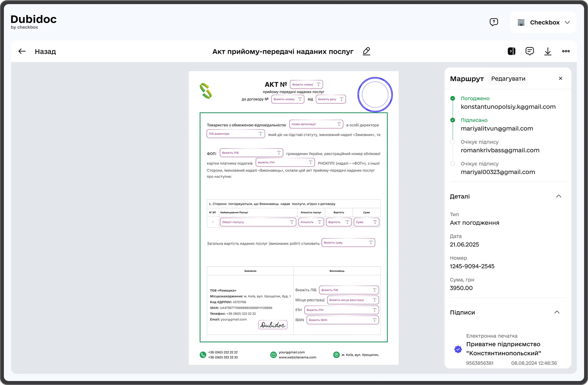Open the three-dots more options menu
The width and height of the screenshot is (588, 385).
pyautogui.click(x=566, y=51)
